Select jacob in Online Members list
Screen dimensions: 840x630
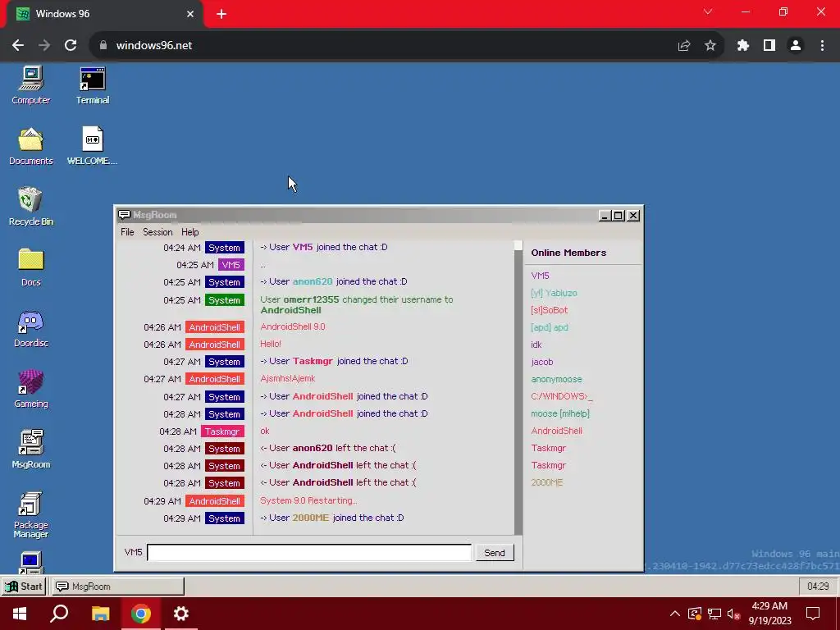(542, 362)
